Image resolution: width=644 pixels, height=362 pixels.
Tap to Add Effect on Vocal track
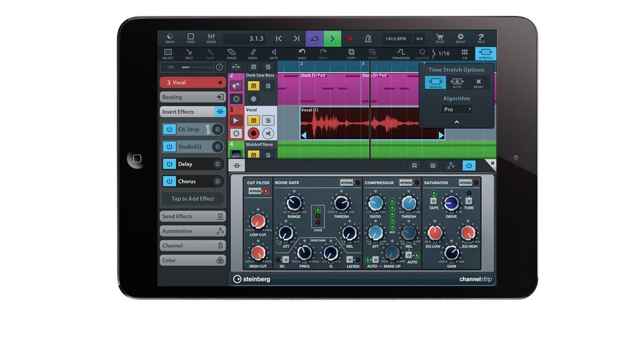[x=192, y=199]
